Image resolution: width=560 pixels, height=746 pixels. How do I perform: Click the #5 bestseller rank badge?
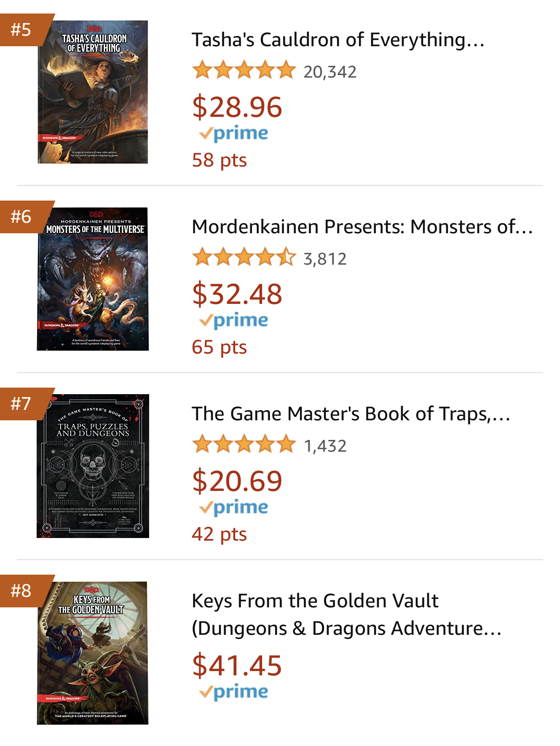coord(22,30)
